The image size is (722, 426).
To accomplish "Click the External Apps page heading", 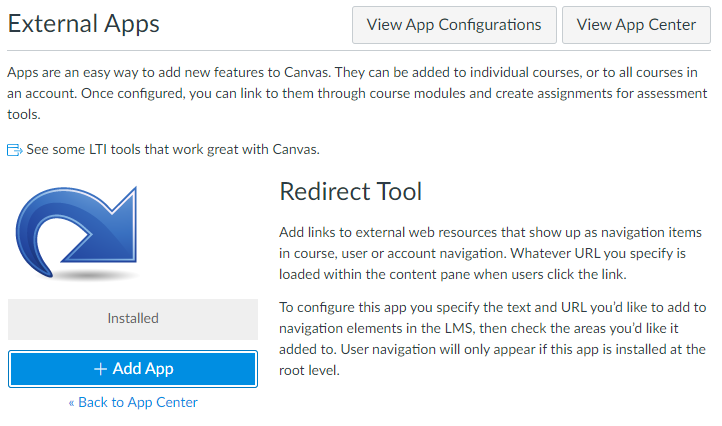I will [83, 23].
